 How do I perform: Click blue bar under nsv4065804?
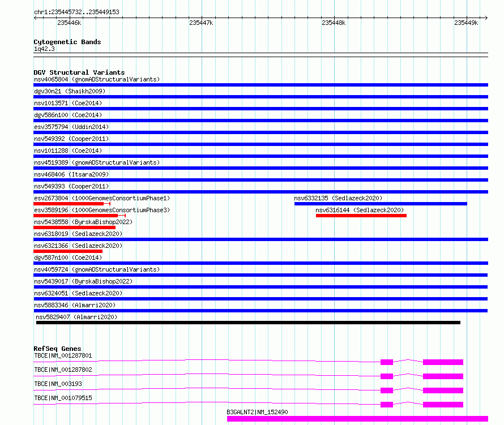click(260, 85)
